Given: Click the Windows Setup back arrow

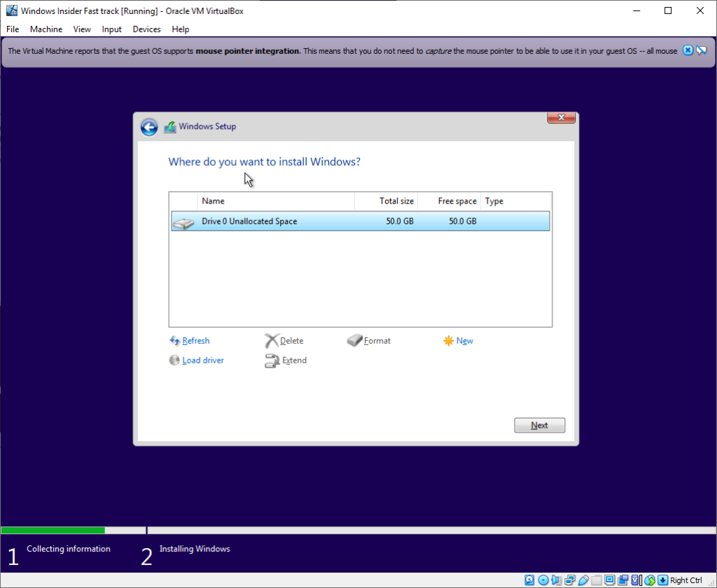Looking at the screenshot, I should click(x=149, y=127).
